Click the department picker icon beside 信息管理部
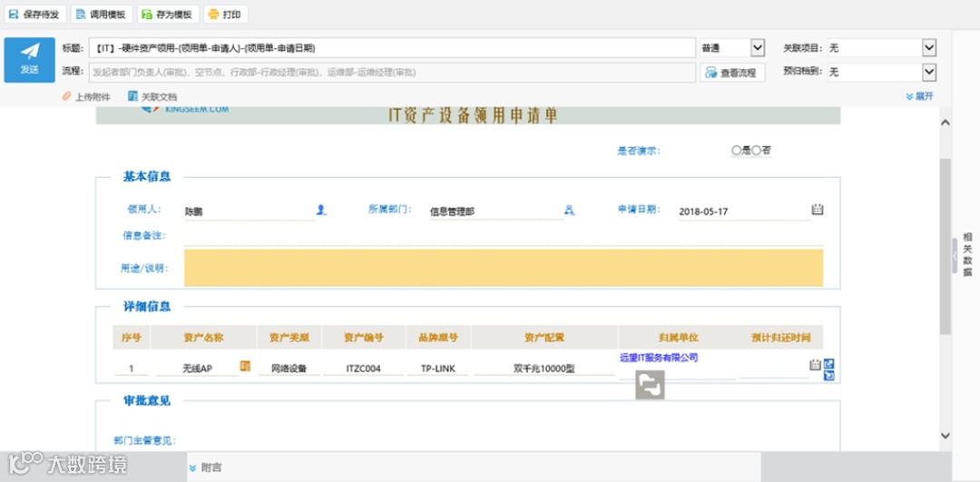Image resolution: width=980 pixels, height=482 pixels. coord(569,210)
